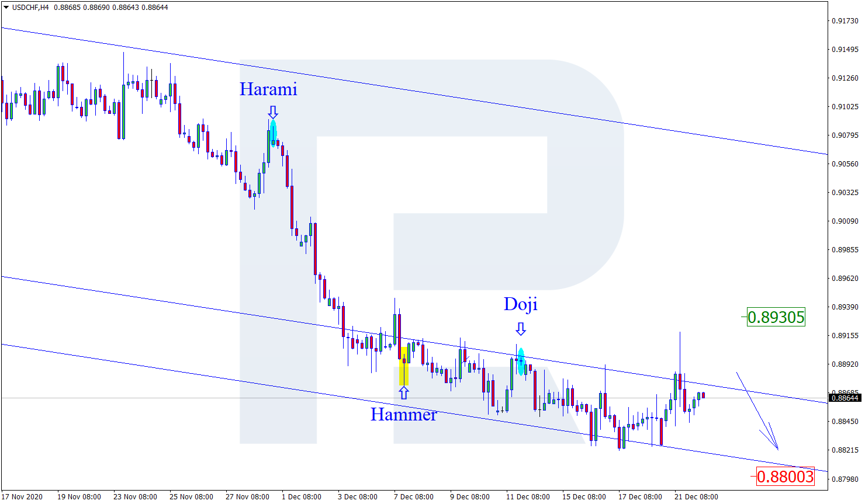Click the 23 Nov 08:00 time axis label
The image size is (865, 504).
(x=135, y=497)
